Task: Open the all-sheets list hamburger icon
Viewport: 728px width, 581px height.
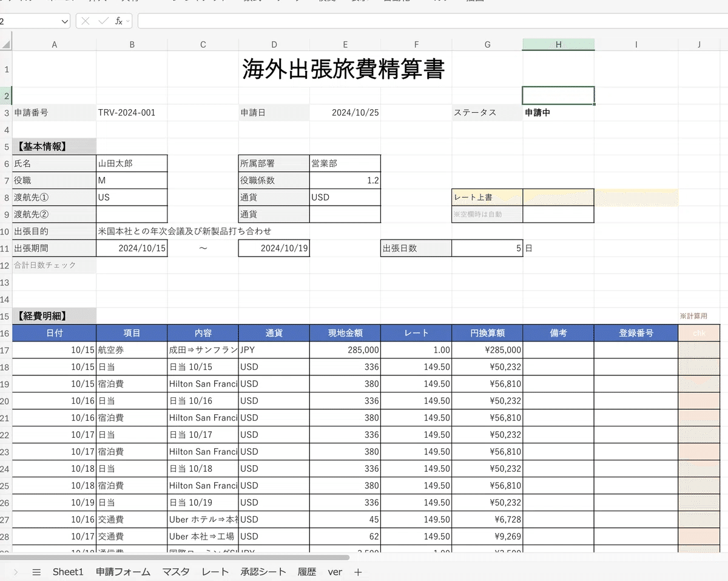Action: click(x=36, y=572)
